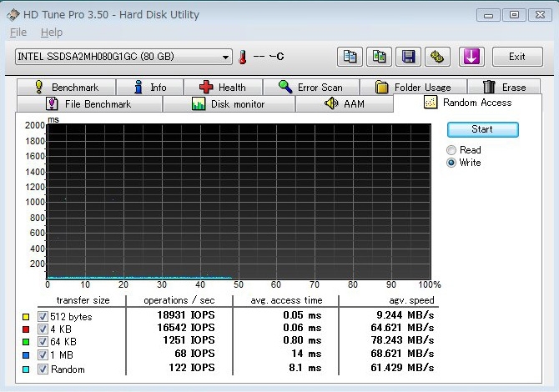Image resolution: width=559 pixels, height=392 pixels.
Task: Expand the INTEL SSD drive selection dropdown
Action: pos(225,57)
